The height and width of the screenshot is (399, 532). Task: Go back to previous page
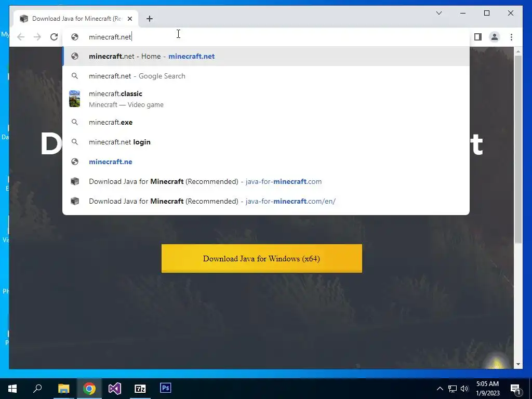click(21, 37)
